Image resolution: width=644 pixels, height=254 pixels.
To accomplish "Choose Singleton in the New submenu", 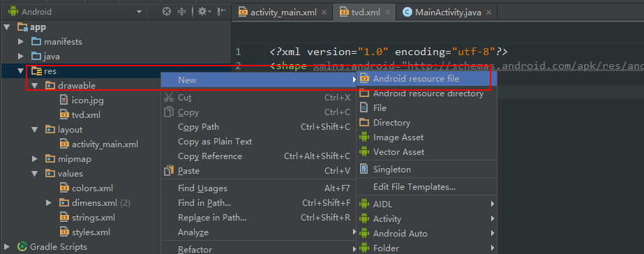I will coord(427,170).
